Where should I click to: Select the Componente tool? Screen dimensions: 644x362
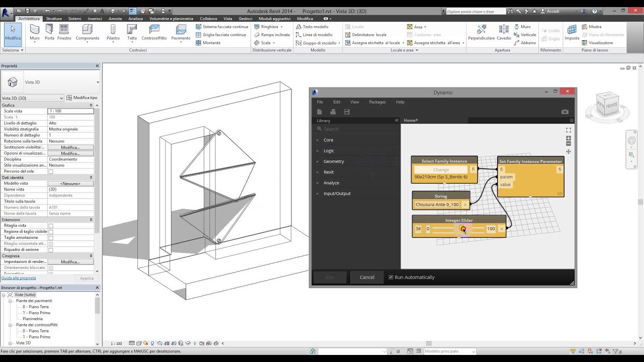(88, 32)
